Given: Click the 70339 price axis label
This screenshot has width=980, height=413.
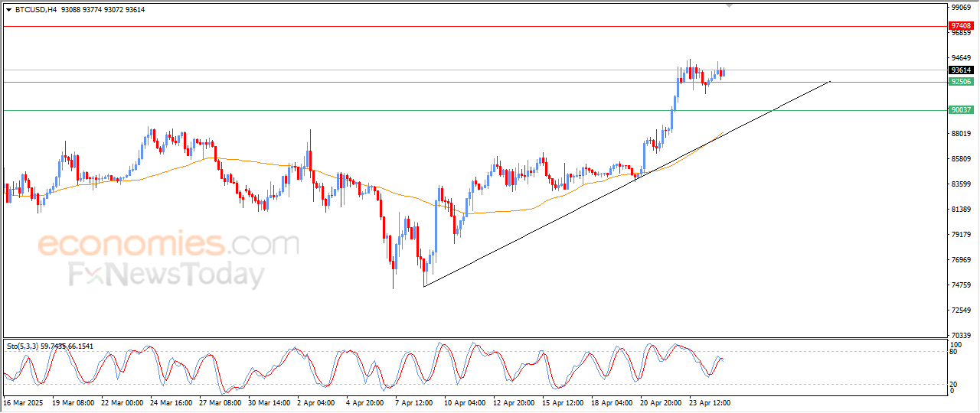Looking at the screenshot, I should pyautogui.click(x=962, y=336).
